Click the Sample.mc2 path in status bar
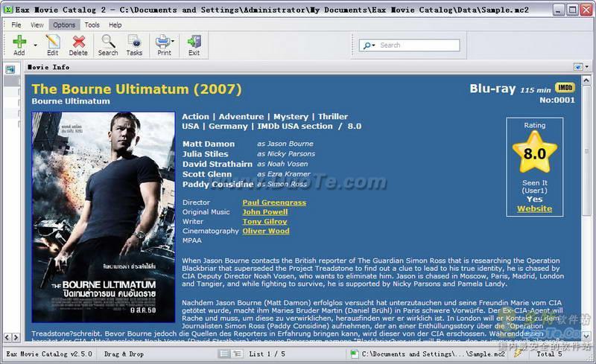 (434, 354)
